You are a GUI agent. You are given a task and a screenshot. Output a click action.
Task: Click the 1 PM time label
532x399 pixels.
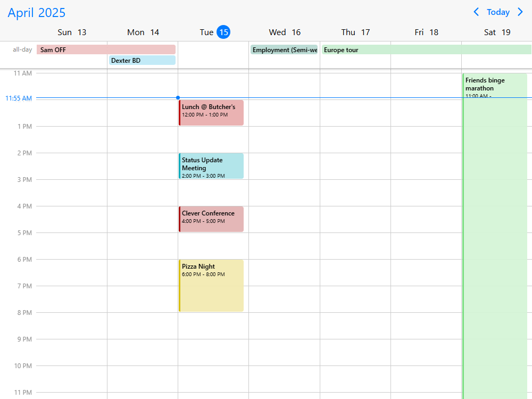coord(25,126)
